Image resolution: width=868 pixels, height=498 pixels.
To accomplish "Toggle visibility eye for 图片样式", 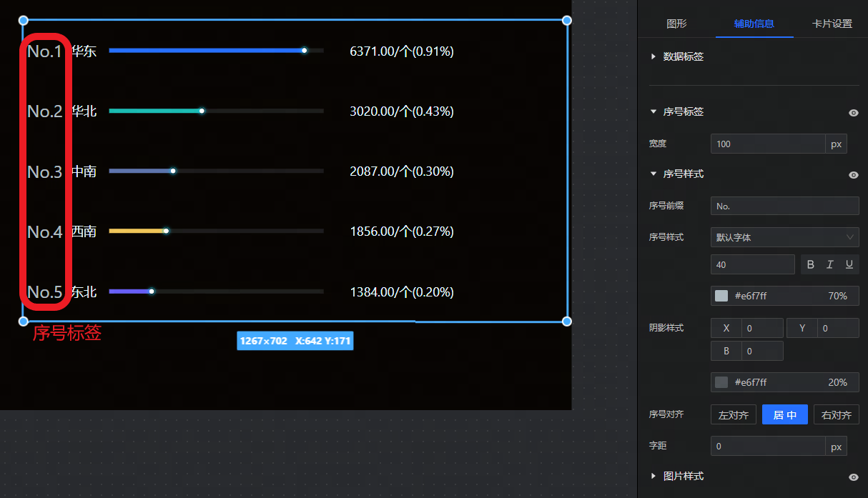I will coord(853,477).
